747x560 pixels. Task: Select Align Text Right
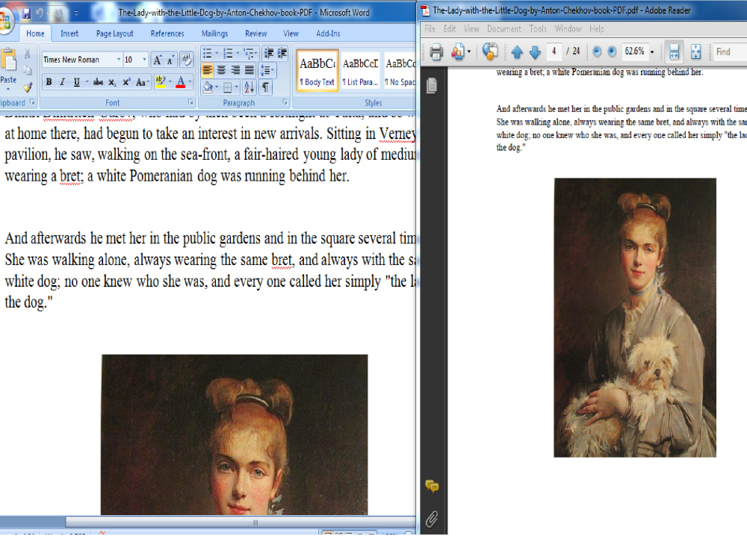[235, 70]
